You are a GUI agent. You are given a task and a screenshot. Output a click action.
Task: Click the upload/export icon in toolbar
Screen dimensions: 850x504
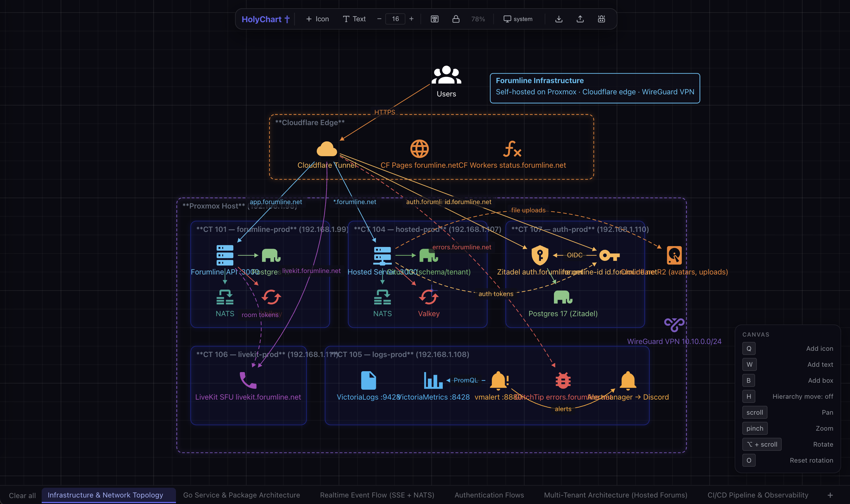580,19
